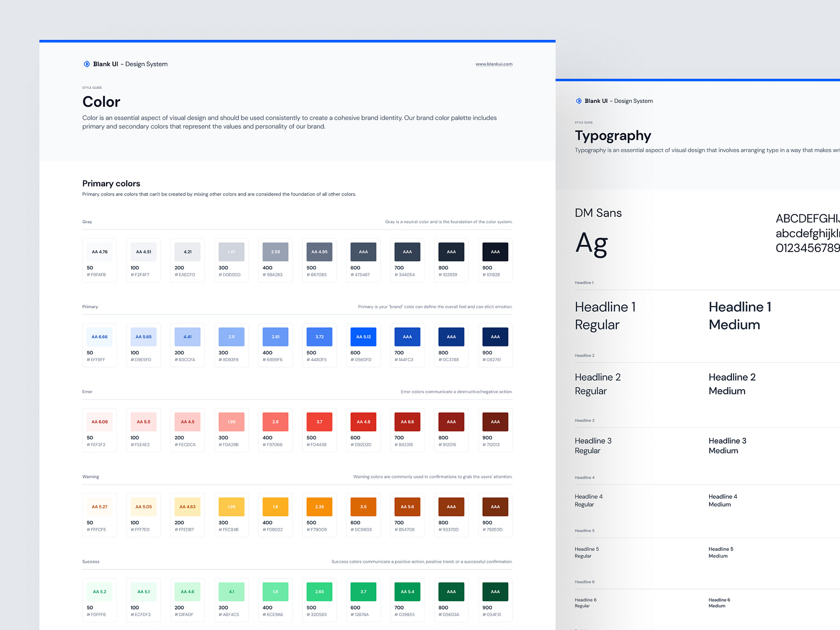
Task: Choose the Success 900 dark green swatch
Action: click(x=496, y=592)
